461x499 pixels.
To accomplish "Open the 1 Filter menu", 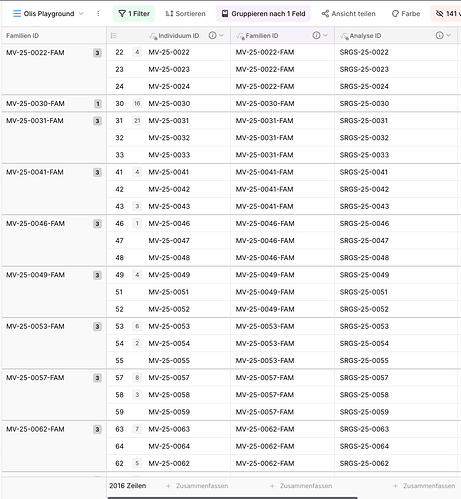I will pos(134,14).
